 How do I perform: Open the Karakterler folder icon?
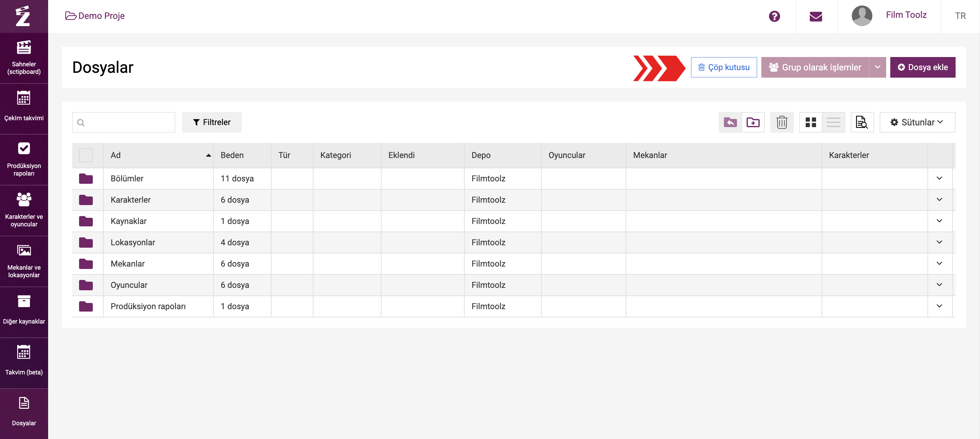[86, 200]
